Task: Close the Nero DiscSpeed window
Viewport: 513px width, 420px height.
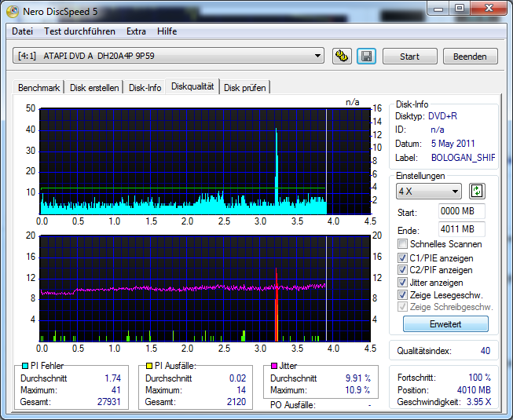Action: [489, 9]
